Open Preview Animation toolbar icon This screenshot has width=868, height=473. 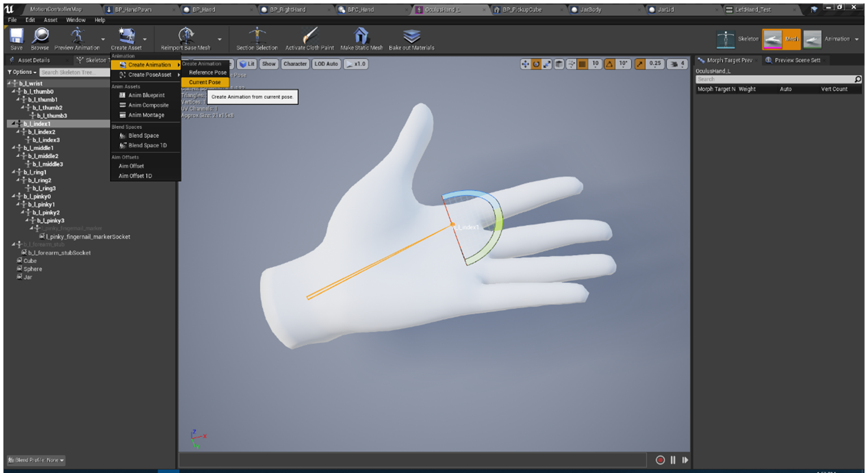pyautogui.click(x=77, y=36)
